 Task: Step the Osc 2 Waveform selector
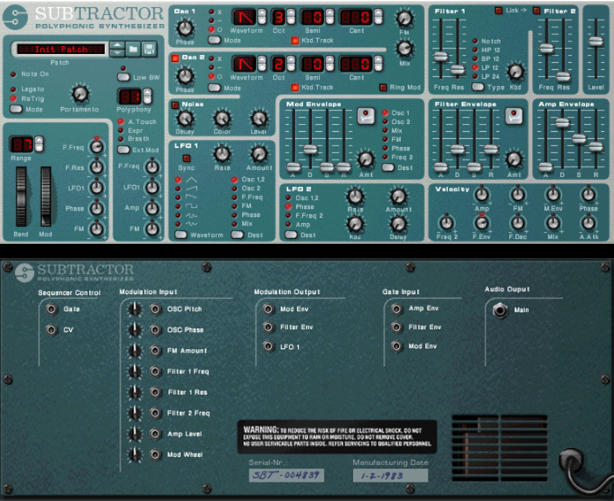[262, 64]
